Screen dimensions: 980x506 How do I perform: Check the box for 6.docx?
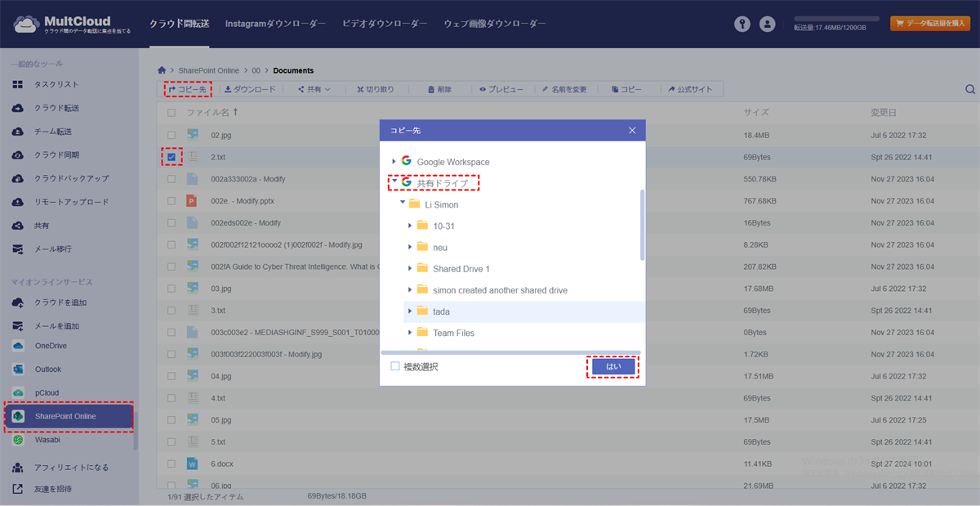(171, 463)
